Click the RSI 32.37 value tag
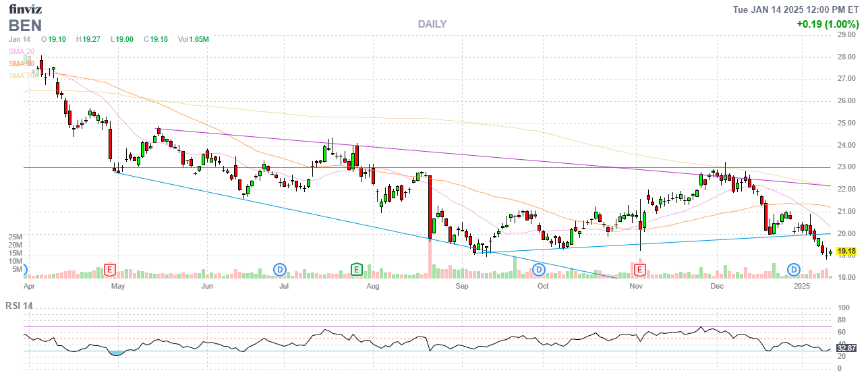Image resolution: width=868 pixels, height=379 pixels. click(846, 347)
